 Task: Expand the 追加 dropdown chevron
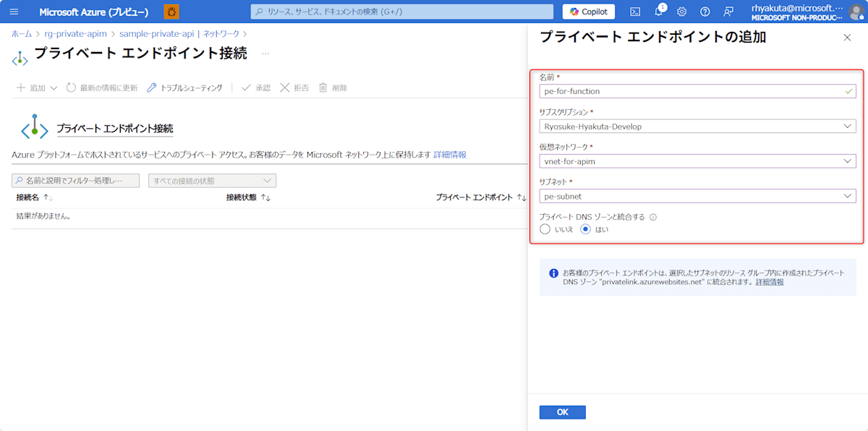pyautogui.click(x=54, y=88)
